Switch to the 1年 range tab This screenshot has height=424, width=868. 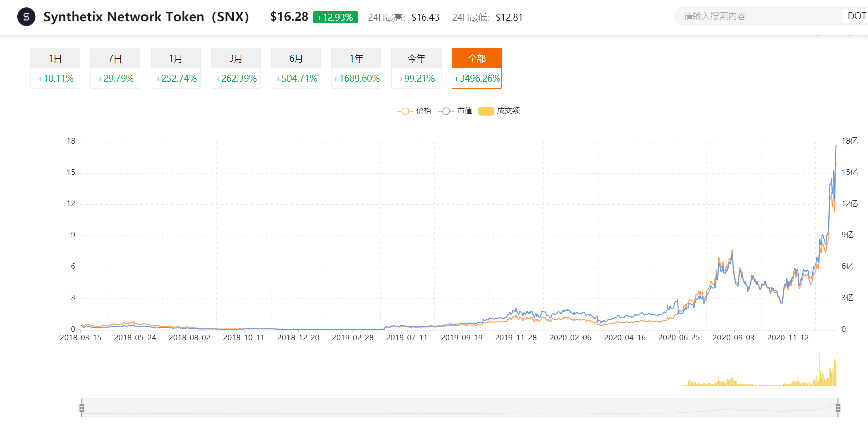pyautogui.click(x=356, y=68)
